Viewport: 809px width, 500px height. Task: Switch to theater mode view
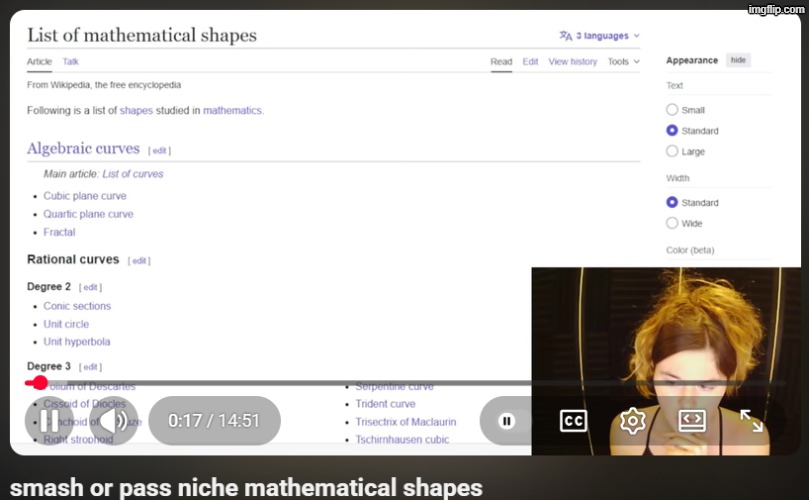[692, 421]
